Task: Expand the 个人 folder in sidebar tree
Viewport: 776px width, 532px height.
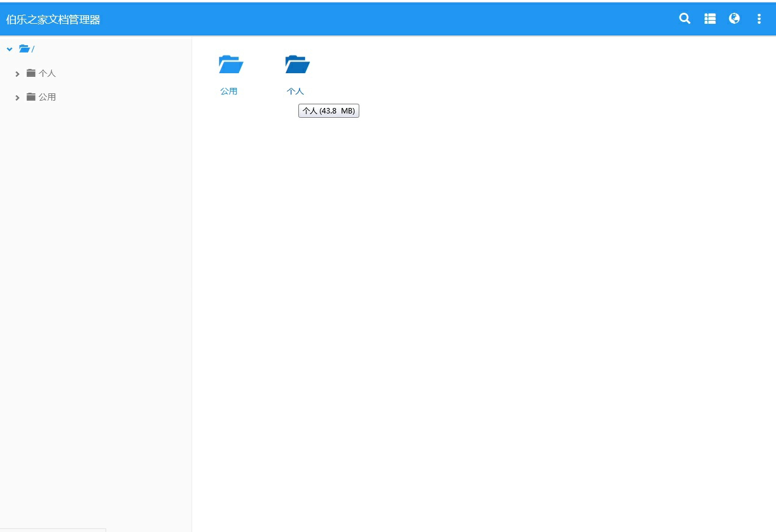Action: [18, 74]
